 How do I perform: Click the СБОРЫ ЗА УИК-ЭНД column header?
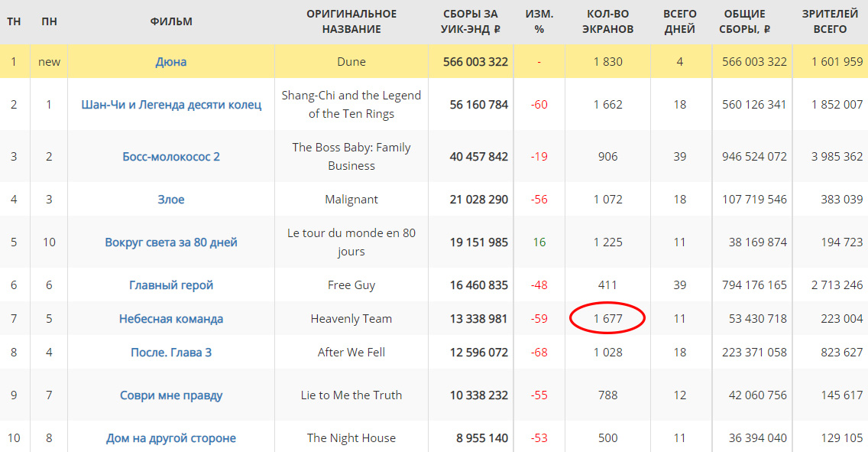pyautogui.click(x=470, y=21)
